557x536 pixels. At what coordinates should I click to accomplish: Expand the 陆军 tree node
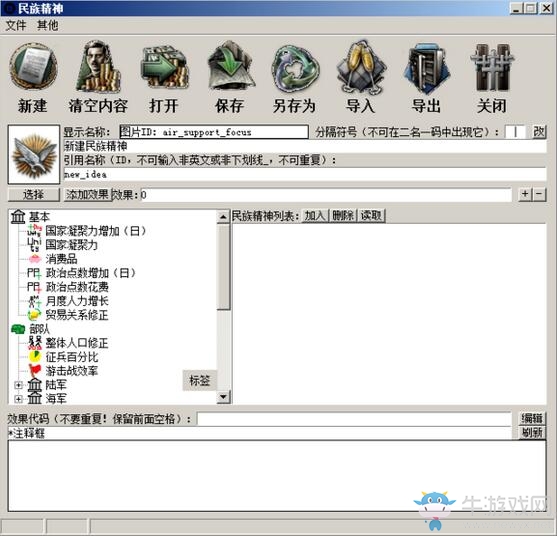tap(18, 385)
